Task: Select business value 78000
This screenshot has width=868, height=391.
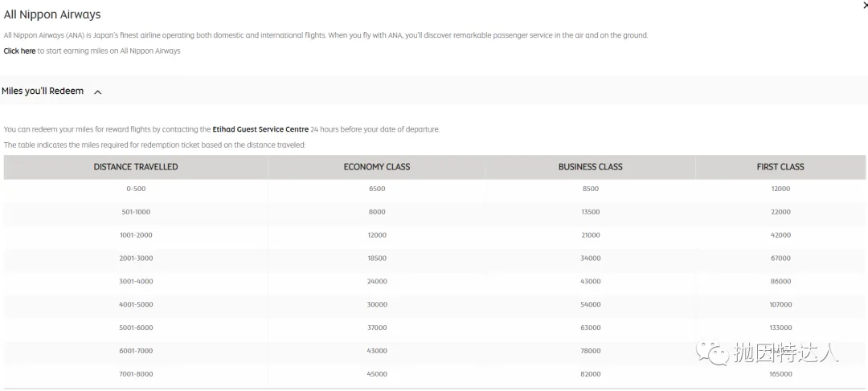Action: (x=590, y=351)
